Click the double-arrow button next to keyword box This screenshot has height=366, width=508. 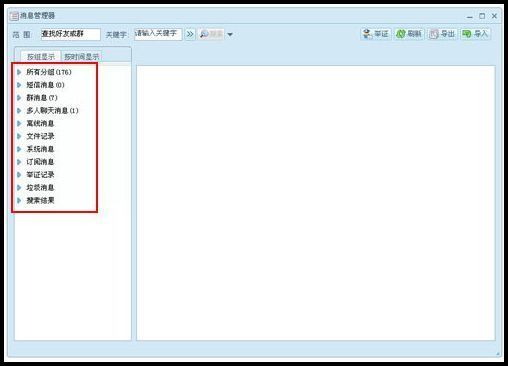click(x=190, y=34)
